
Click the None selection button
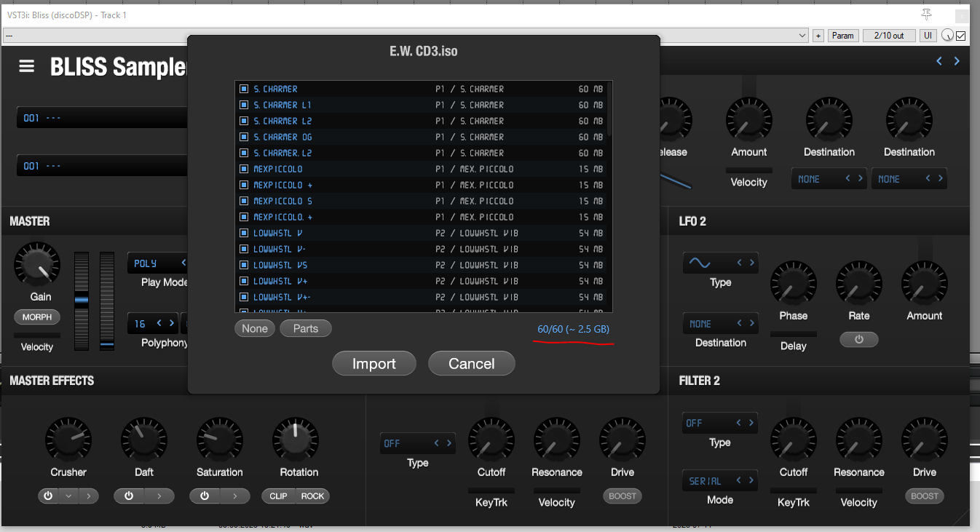[x=255, y=329]
